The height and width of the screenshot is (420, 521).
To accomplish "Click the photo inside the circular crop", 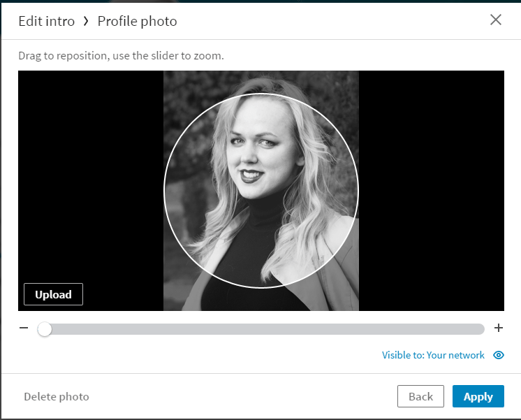I will pyautogui.click(x=261, y=191).
